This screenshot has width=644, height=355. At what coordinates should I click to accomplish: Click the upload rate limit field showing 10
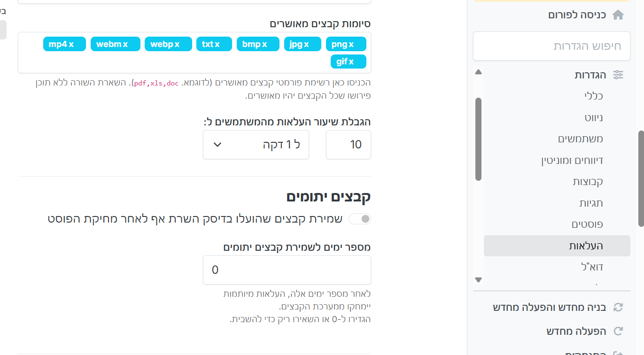point(348,145)
